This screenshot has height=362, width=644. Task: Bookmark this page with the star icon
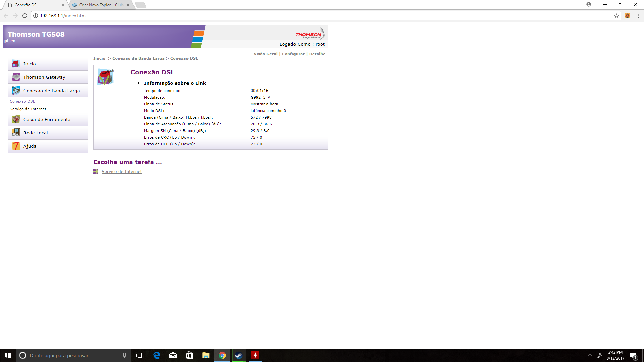tap(616, 16)
